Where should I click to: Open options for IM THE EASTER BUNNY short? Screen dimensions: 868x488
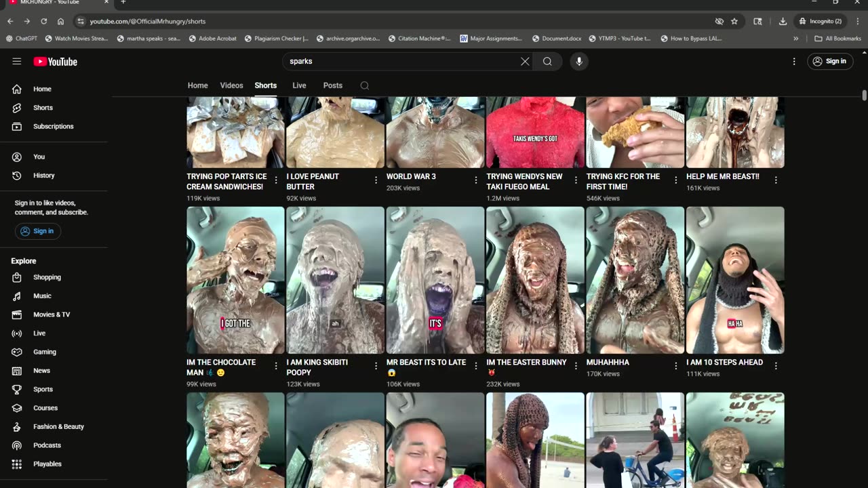576,366
